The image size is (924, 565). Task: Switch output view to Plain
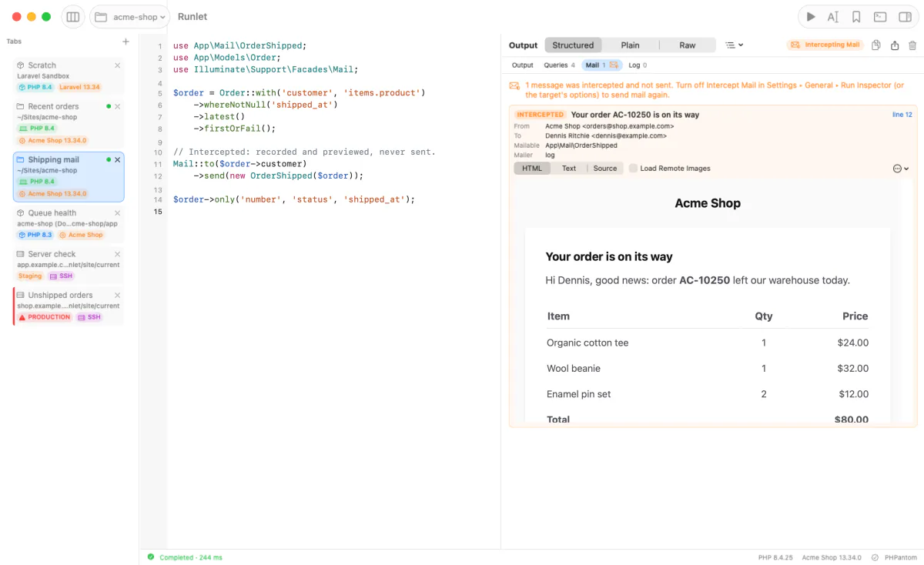(x=630, y=45)
